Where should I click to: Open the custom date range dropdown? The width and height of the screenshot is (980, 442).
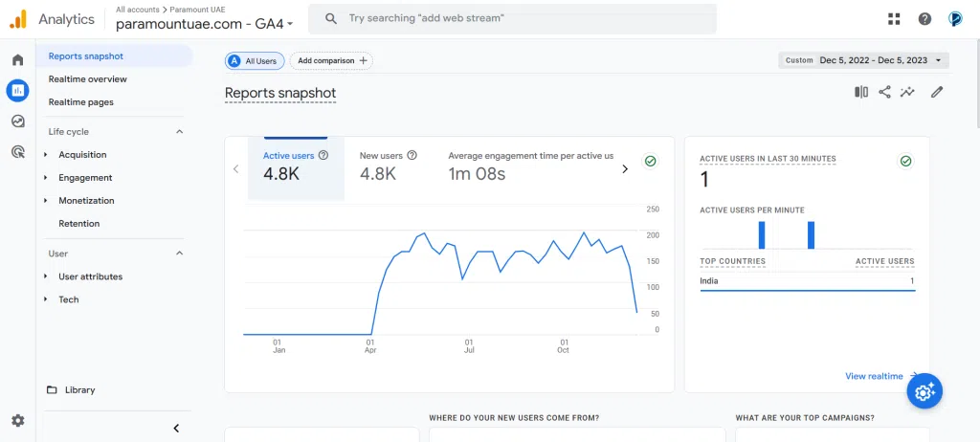coord(864,60)
